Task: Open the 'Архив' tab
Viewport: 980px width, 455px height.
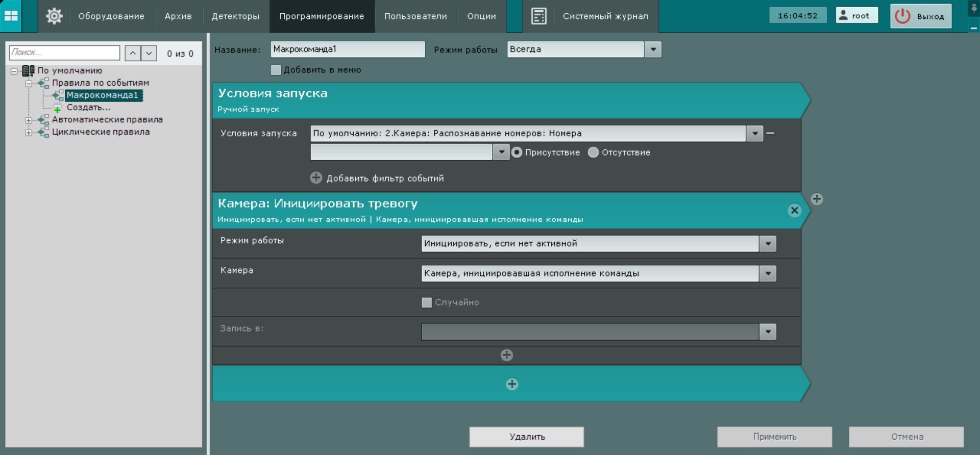Action: pos(178,16)
